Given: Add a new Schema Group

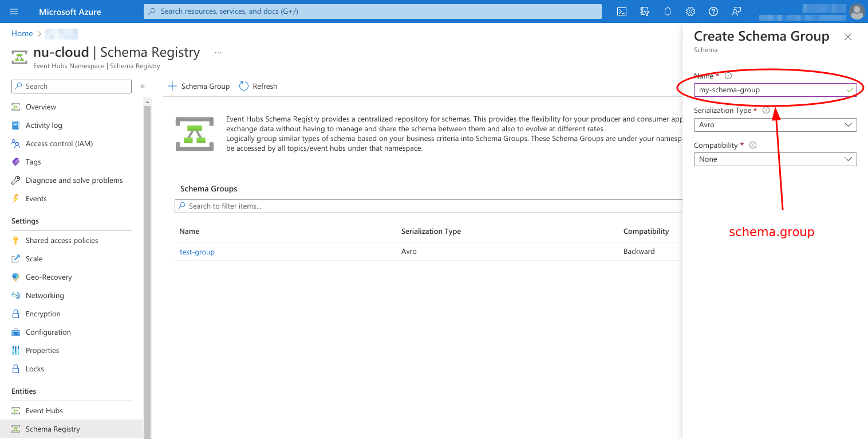Looking at the screenshot, I should tap(199, 86).
